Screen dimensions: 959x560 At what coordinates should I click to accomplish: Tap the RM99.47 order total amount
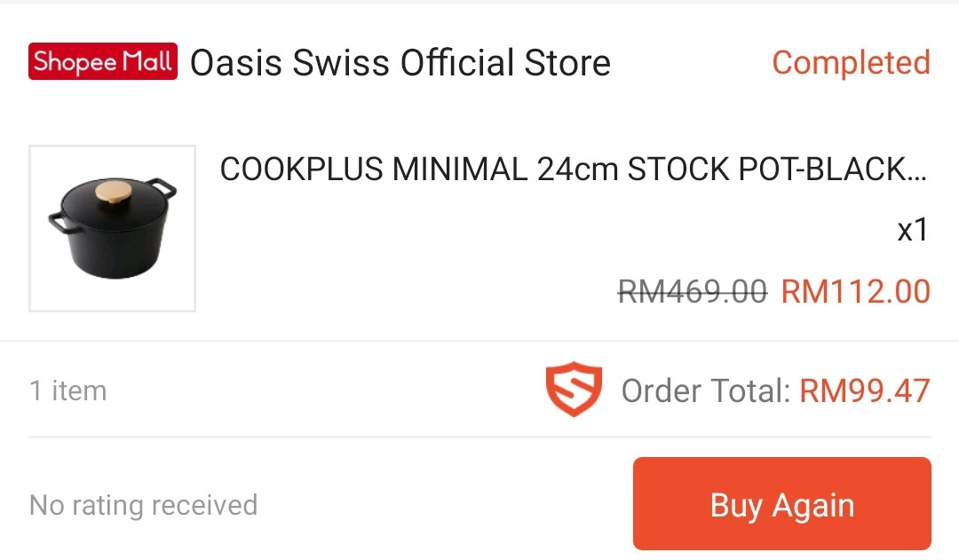[x=865, y=390]
